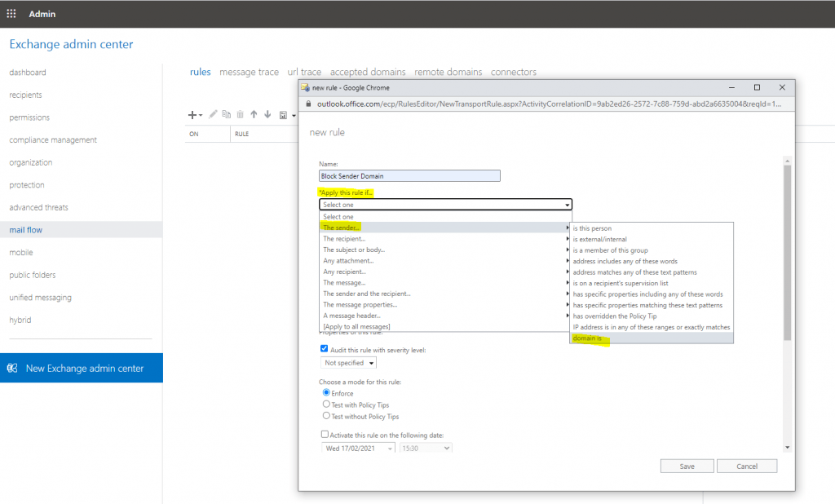This screenshot has height=504, width=835.
Task: Click the URL in the address bar
Action: 549,104
